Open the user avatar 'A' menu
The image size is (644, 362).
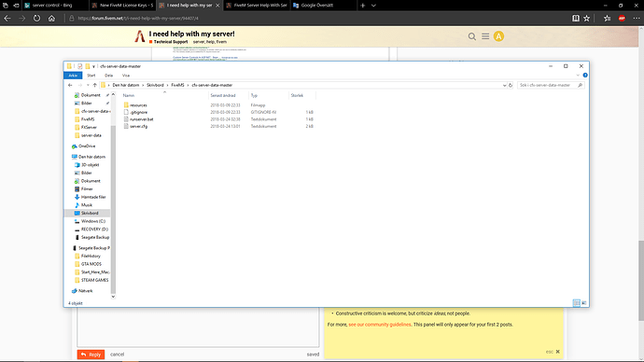498,36
